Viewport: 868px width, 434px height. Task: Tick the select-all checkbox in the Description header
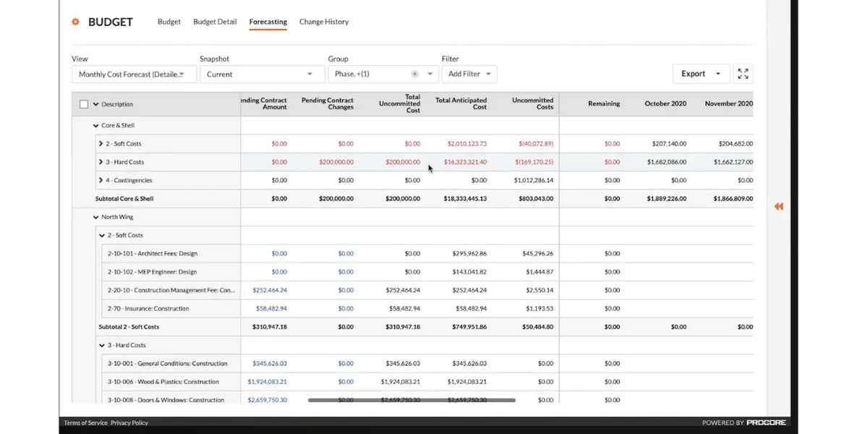[84, 104]
